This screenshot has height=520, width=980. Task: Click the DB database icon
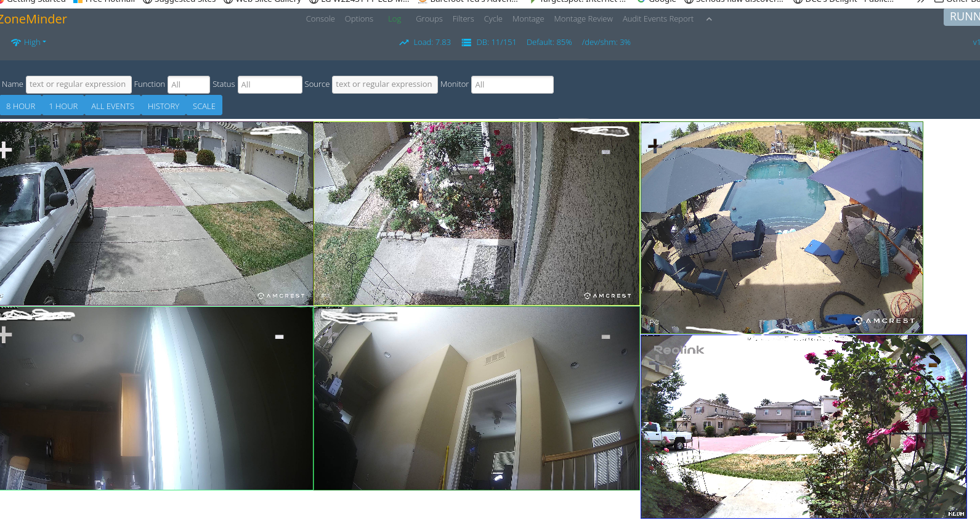click(466, 43)
